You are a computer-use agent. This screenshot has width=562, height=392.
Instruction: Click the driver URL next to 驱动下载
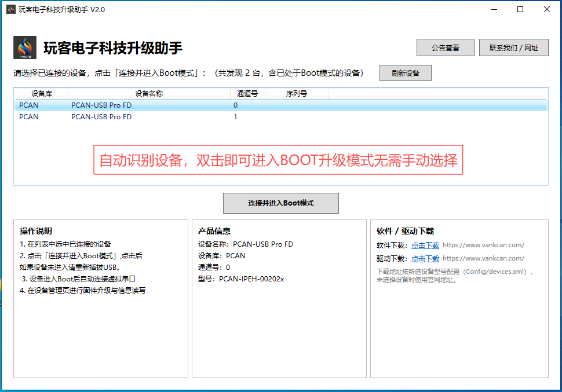(483, 258)
